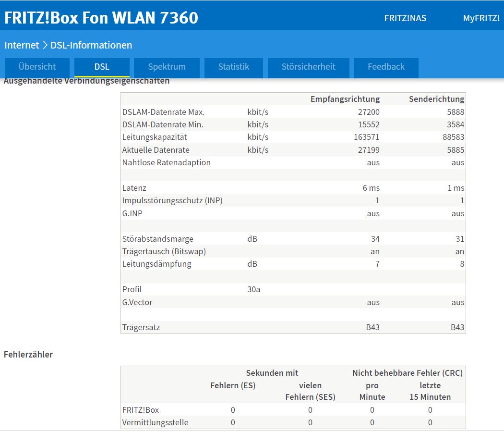This screenshot has width=504, height=444.
Task: Click value 27200 in DSLAM-Datenrate Max.
Action: tap(369, 112)
